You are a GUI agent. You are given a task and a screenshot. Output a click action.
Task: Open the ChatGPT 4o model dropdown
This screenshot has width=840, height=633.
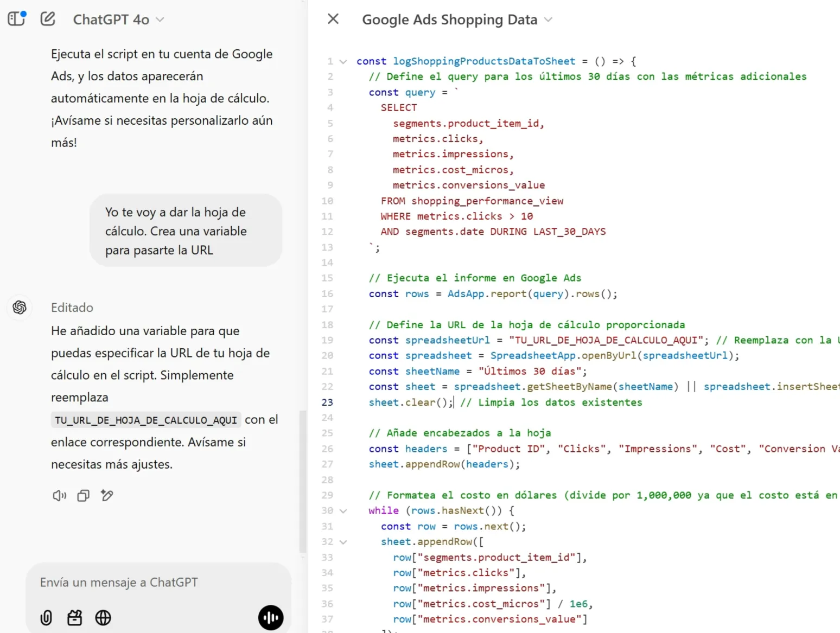pyautogui.click(x=118, y=20)
